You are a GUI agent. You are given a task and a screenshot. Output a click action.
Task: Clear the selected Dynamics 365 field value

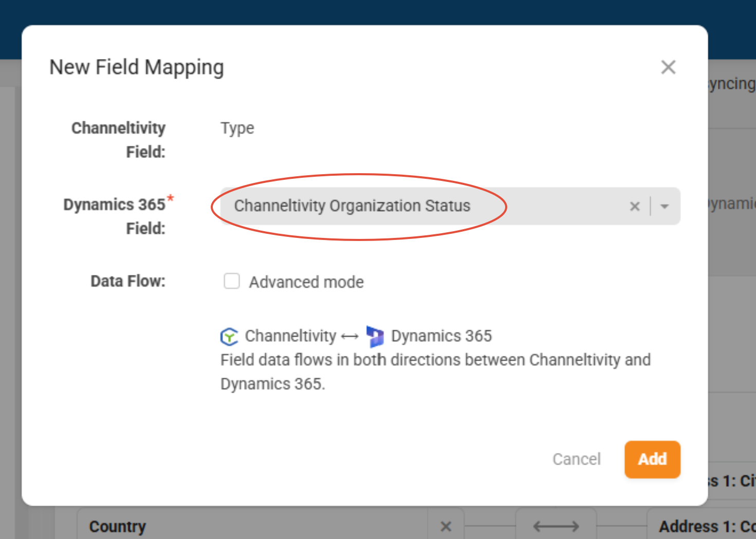pyautogui.click(x=635, y=207)
